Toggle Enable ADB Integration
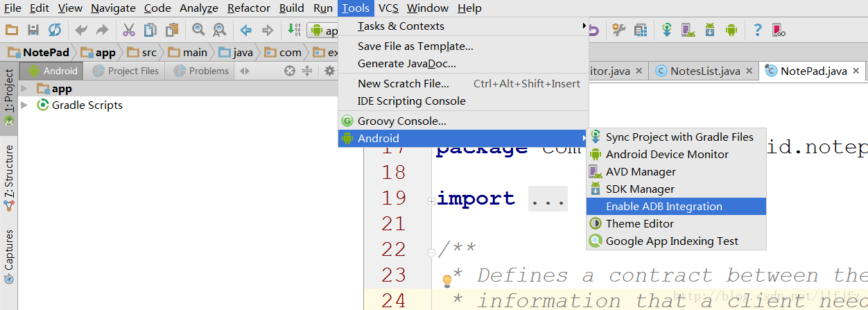The image size is (868, 310). coord(676,207)
